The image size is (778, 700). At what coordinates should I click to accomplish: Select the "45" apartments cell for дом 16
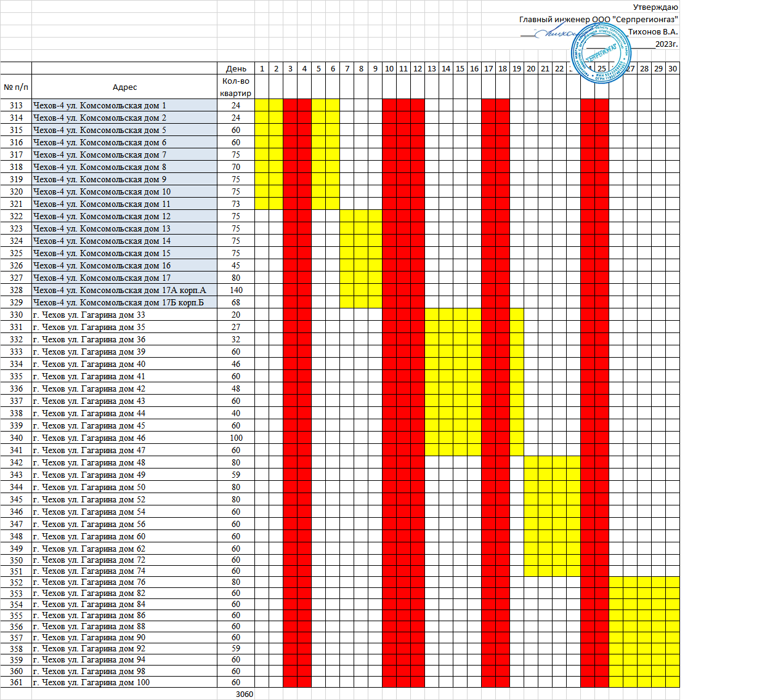[x=236, y=265]
